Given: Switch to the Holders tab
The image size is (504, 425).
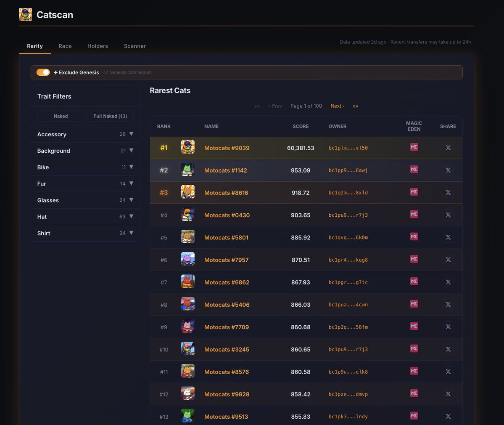Looking at the screenshot, I should (98, 46).
